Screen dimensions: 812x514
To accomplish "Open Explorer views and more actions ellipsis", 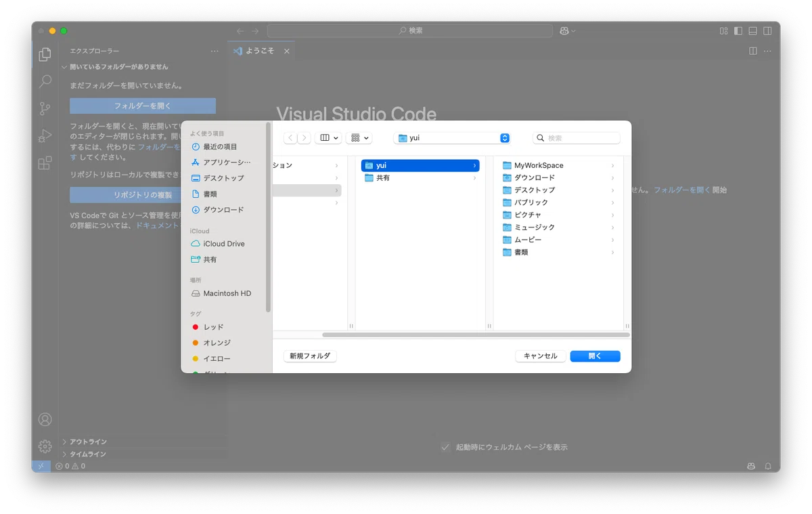I will click(215, 51).
